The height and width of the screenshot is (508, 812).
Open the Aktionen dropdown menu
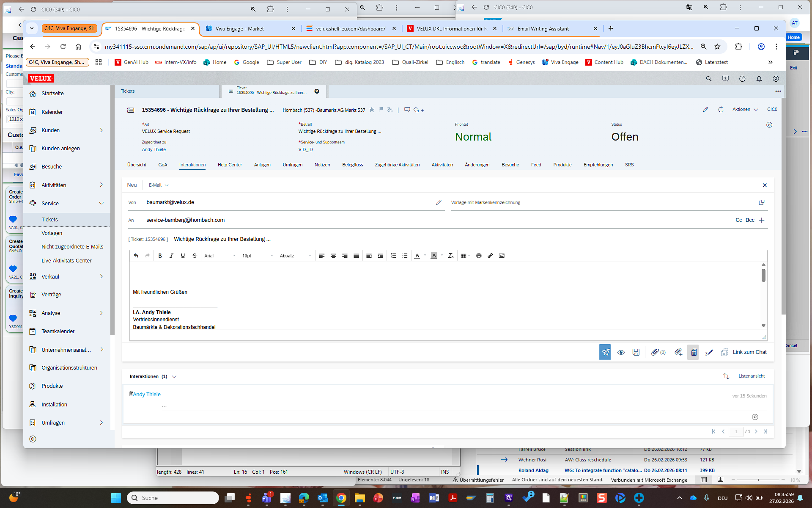point(745,110)
